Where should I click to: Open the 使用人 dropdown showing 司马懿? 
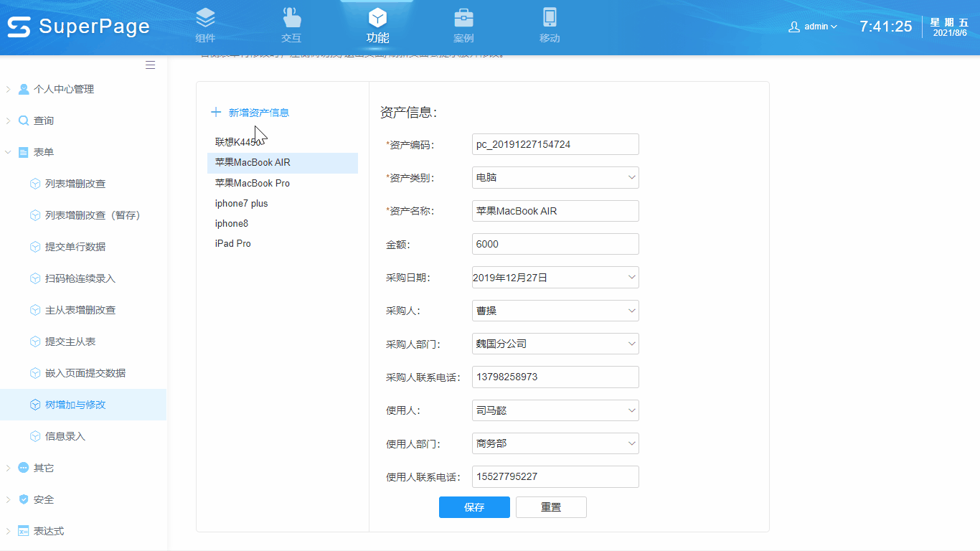(x=555, y=410)
